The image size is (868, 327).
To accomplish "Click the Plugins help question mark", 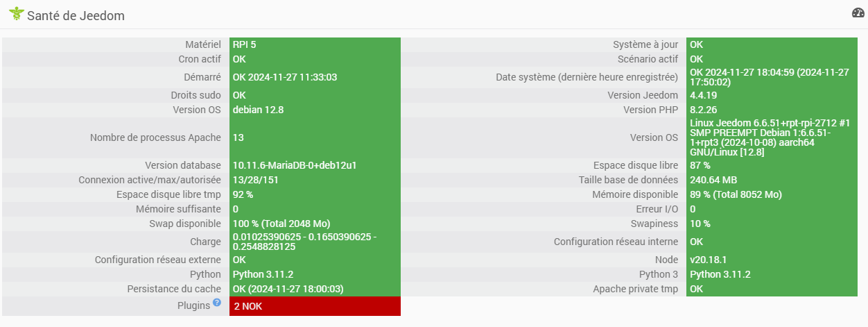I will click(x=217, y=303).
